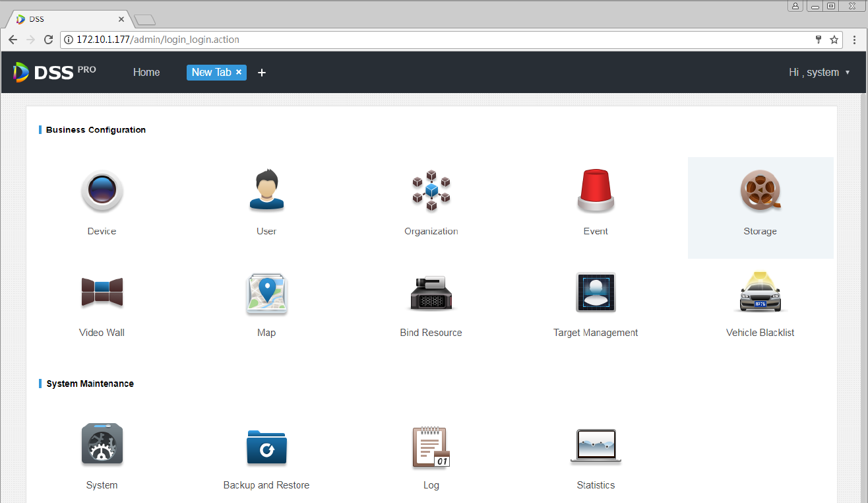Click the User label text

[x=266, y=231]
